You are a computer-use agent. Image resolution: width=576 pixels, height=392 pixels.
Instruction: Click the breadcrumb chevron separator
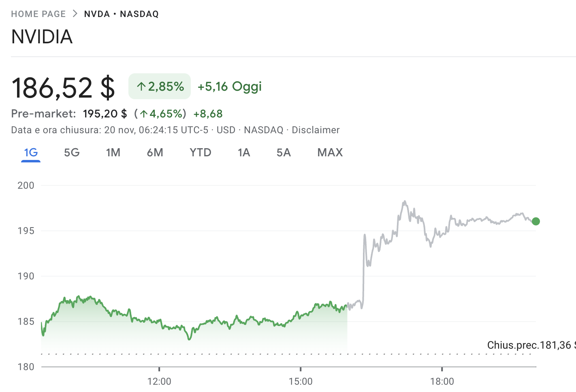(x=75, y=14)
